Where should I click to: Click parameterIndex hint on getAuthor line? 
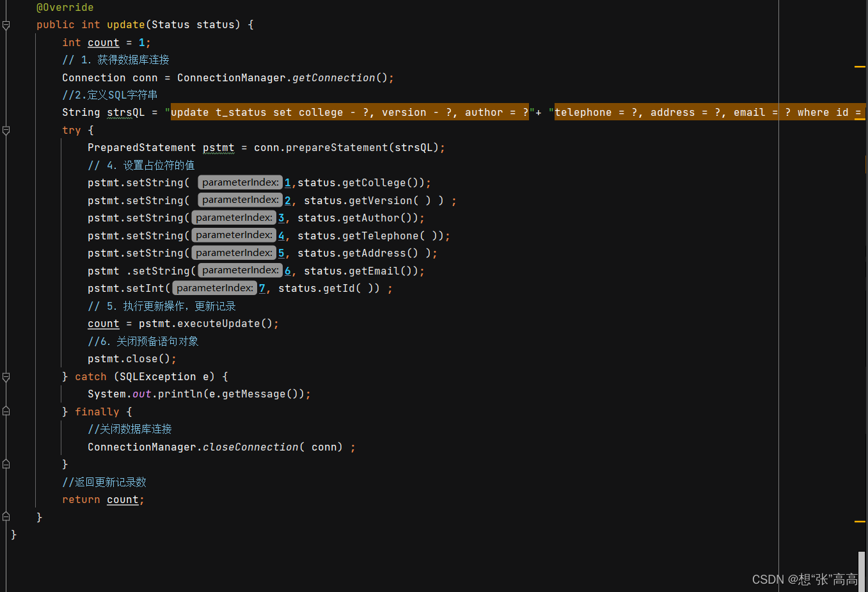pyautogui.click(x=234, y=218)
